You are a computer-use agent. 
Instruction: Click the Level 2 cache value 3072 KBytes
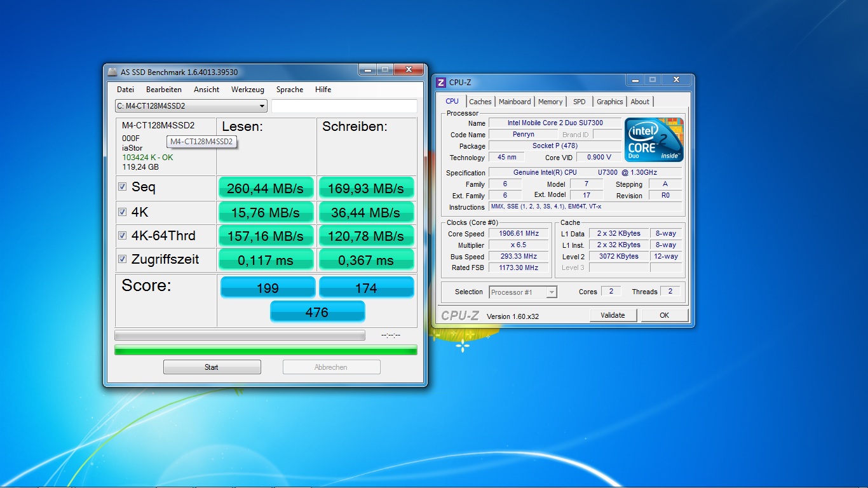tap(618, 257)
